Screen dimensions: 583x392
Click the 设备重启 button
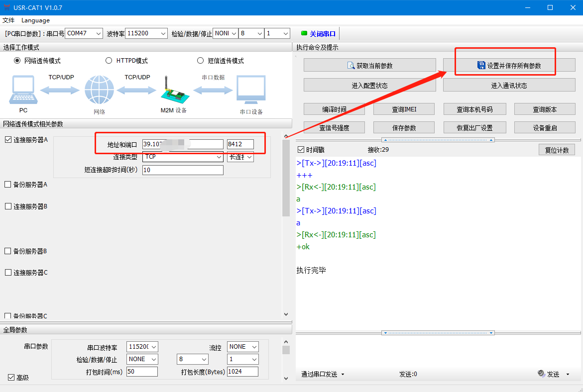click(545, 128)
